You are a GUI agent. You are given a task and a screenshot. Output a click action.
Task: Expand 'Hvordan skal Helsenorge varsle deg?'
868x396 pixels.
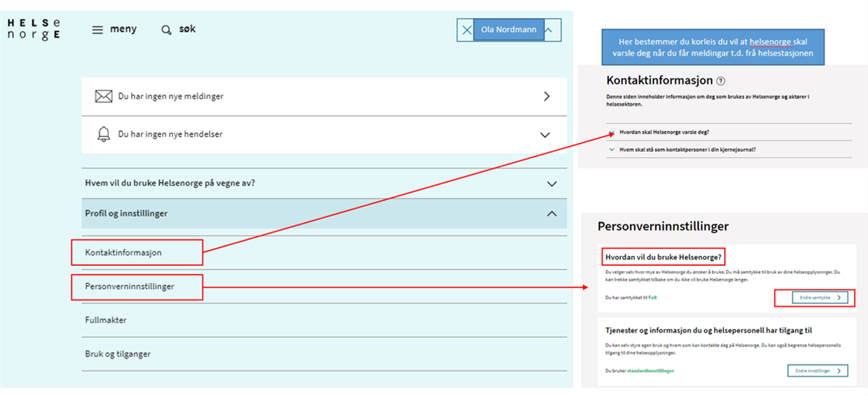pyautogui.click(x=728, y=132)
